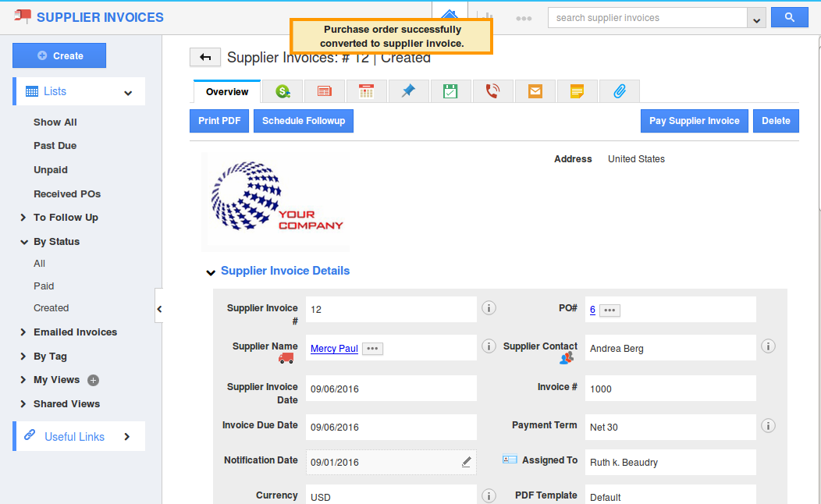821x504 pixels.
Task: Select Past Due from Lists
Action: pos(55,146)
